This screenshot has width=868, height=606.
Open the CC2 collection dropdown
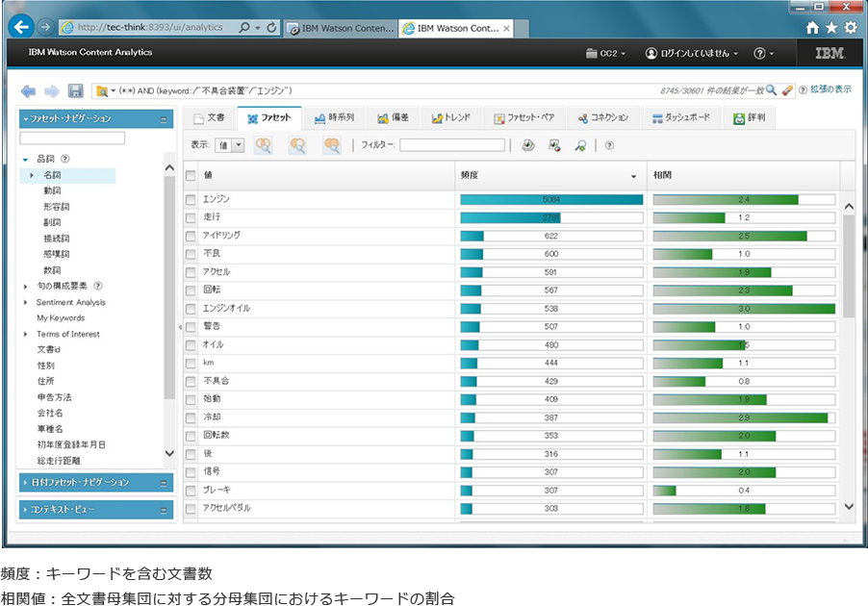point(606,53)
